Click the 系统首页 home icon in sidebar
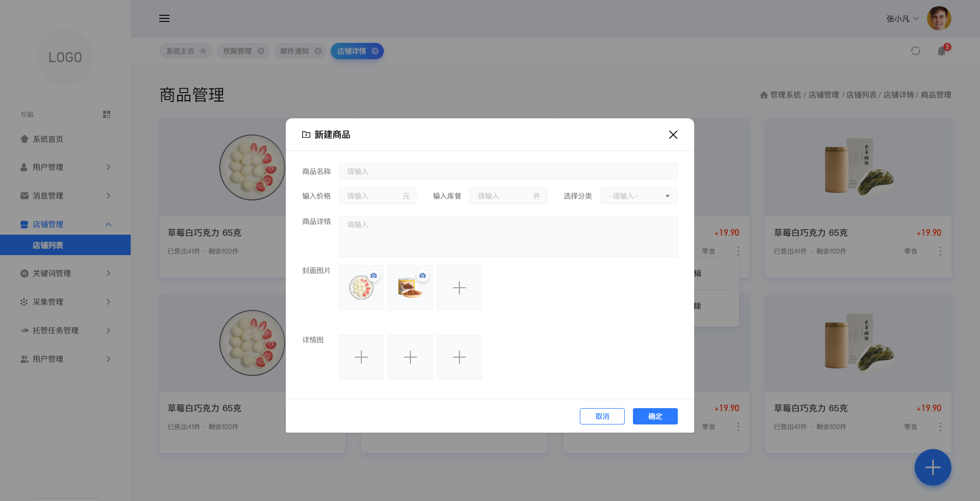The width and height of the screenshot is (980, 501). [24, 139]
